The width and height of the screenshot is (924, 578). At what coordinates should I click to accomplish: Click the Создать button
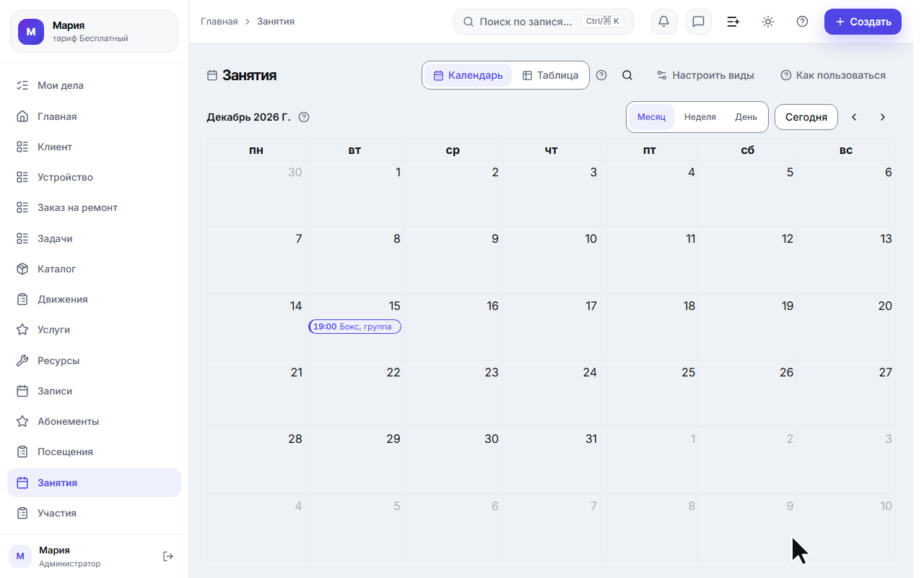[x=863, y=22]
